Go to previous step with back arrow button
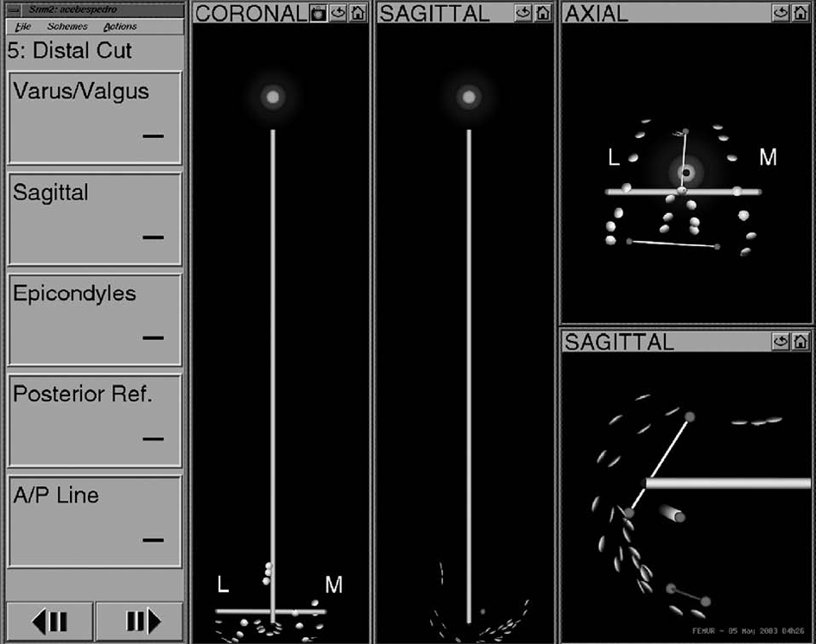Image resolution: width=816 pixels, height=644 pixels. [x=49, y=621]
